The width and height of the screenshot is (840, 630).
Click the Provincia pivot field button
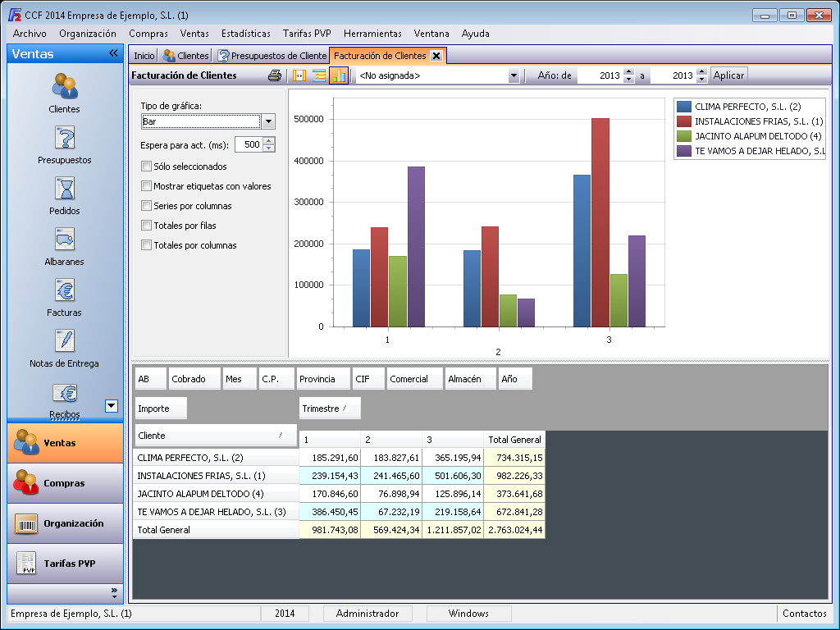(x=323, y=379)
